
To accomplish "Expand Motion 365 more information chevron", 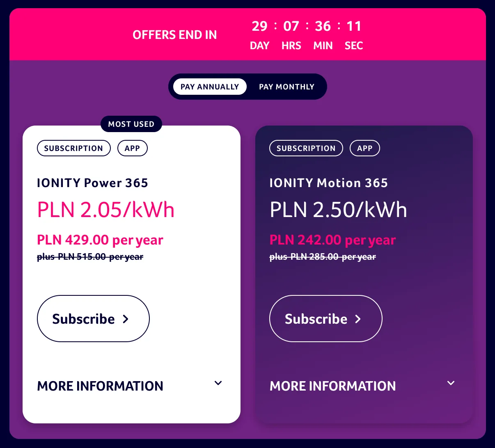I will 451,383.
